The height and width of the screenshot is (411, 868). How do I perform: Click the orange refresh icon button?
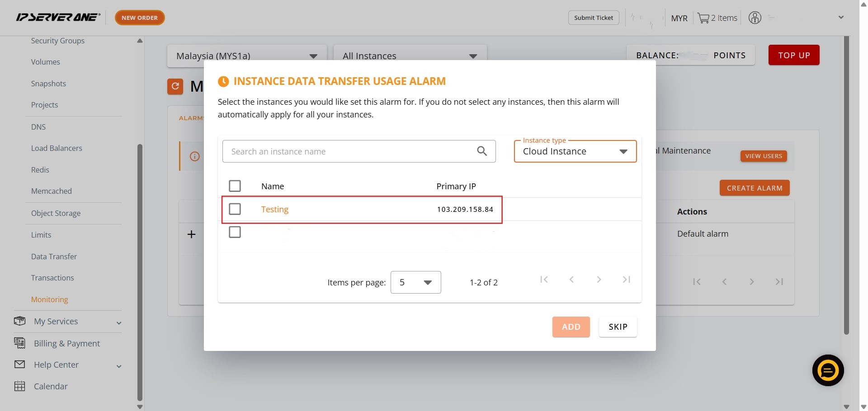175,86
